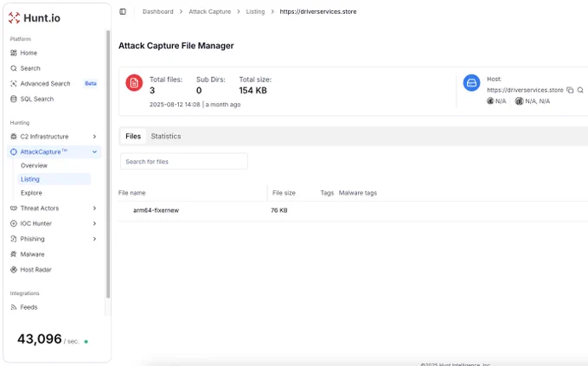Click the 76 KB file size cell
The width and height of the screenshot is (588, 366).
coord(279,210)
